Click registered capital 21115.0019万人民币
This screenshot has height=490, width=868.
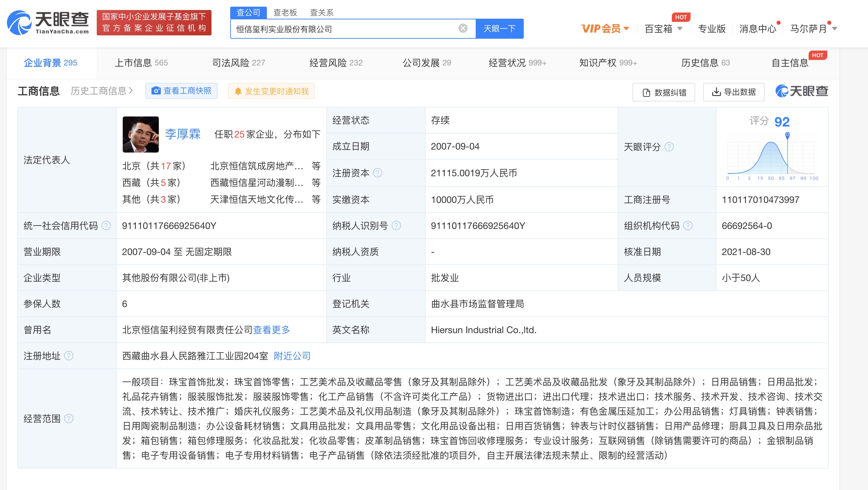(x=474, y=173)
